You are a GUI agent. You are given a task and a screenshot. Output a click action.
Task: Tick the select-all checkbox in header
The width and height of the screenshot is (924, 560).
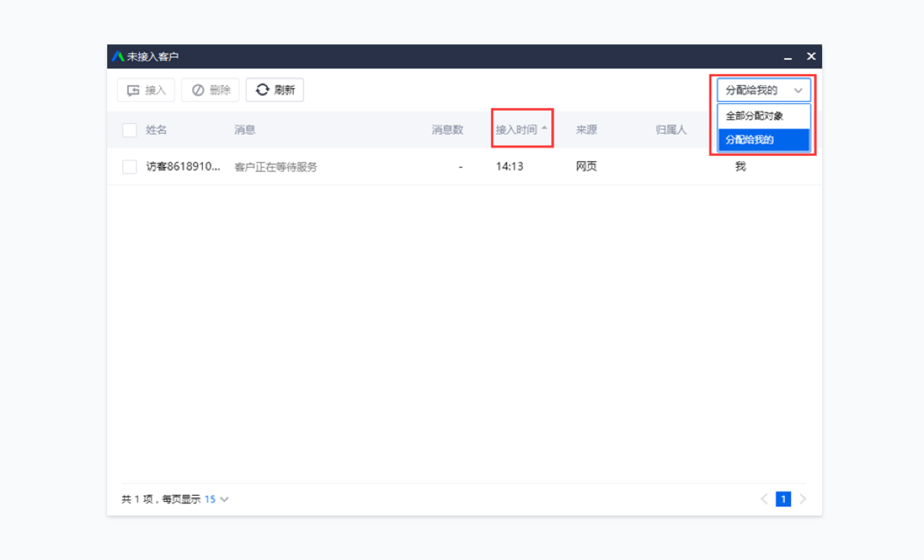129,130
